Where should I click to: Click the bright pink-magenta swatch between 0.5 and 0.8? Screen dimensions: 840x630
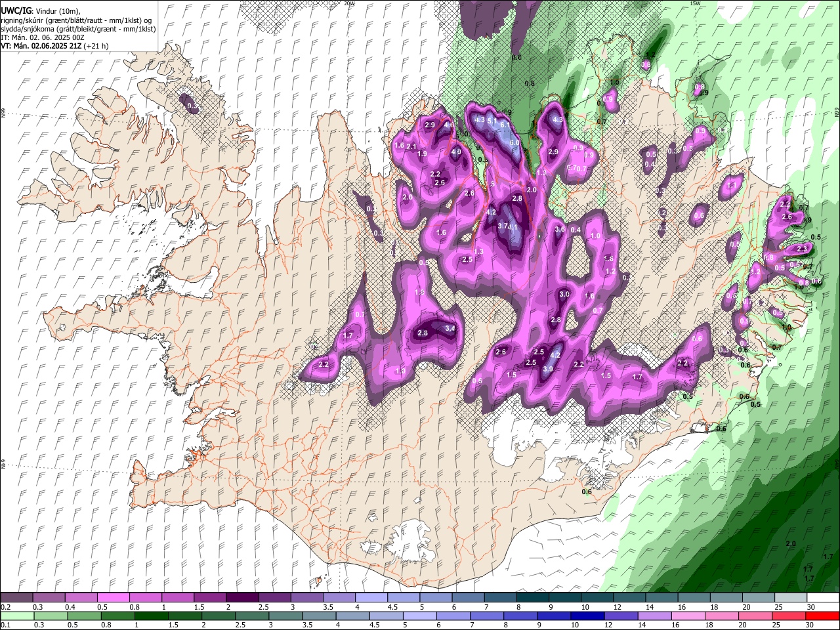click(113, 598)
